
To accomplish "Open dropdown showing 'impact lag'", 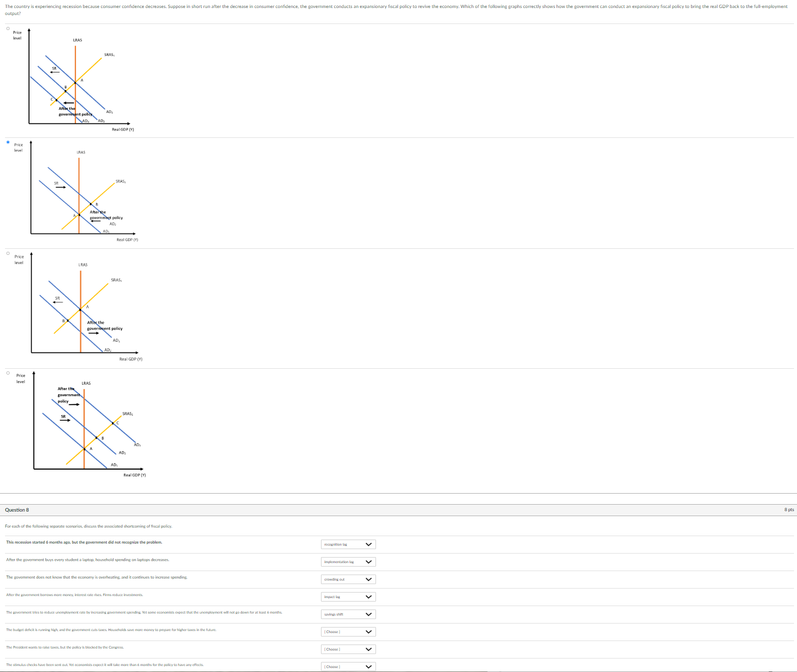I will point(348,597).
